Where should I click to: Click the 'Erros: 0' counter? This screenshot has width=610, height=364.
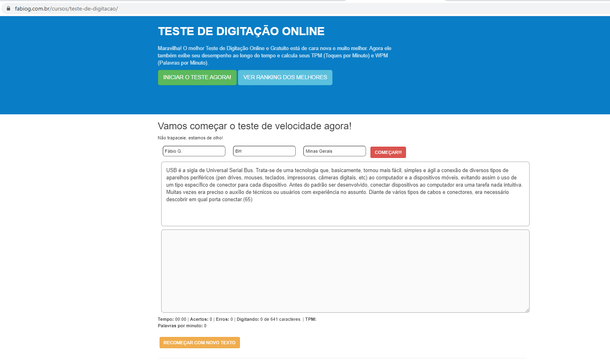[x=224, y=319]
